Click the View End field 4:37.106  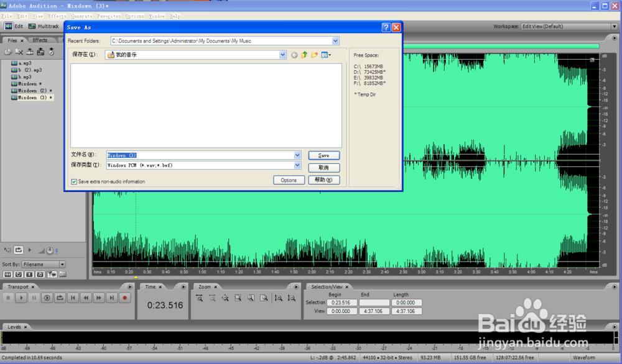pyautogui.click(x=374, y=311)
